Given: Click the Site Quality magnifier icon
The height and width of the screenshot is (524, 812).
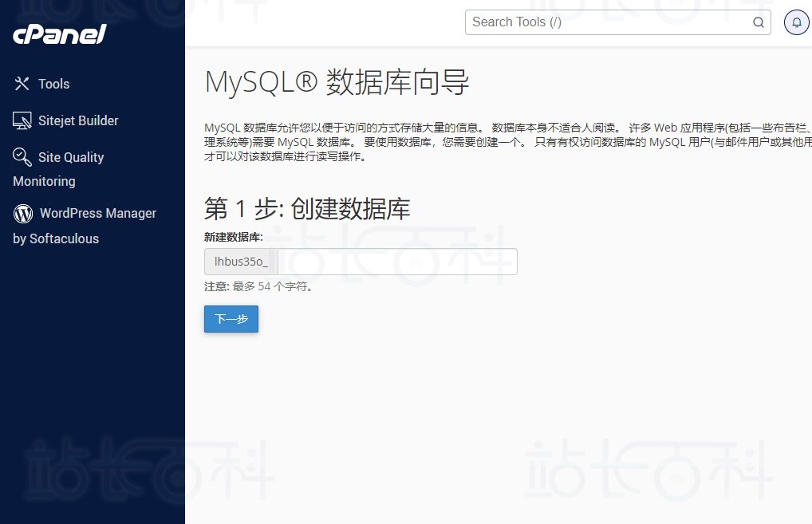Looking at the screenshot, I should tap(22, 157).
